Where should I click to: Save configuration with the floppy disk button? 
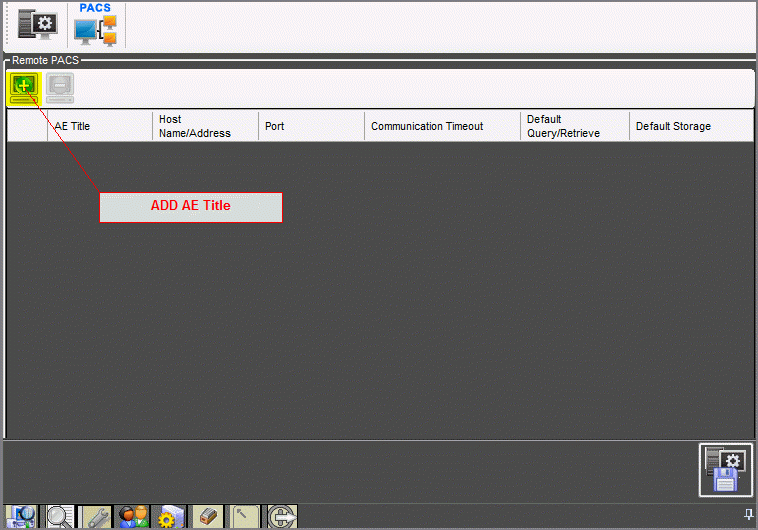click(x=725, y=470)
